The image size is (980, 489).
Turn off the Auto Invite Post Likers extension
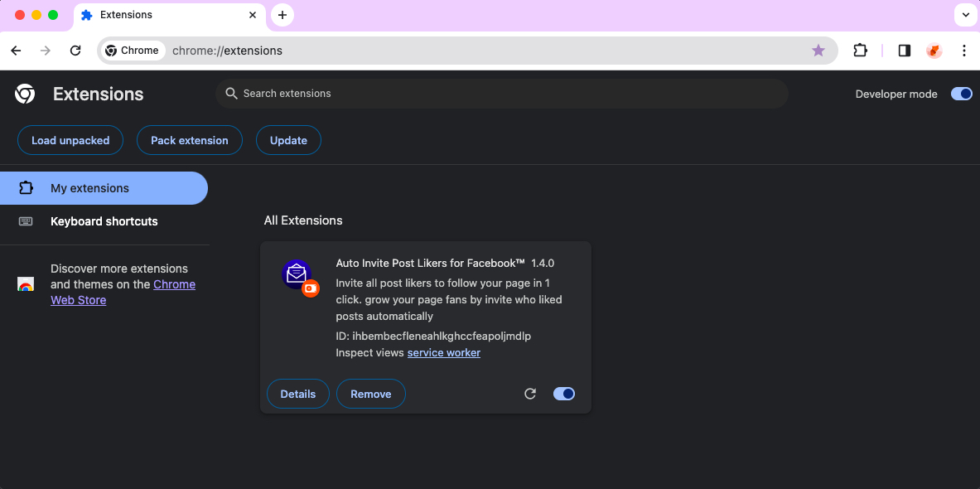click(564, 394)
